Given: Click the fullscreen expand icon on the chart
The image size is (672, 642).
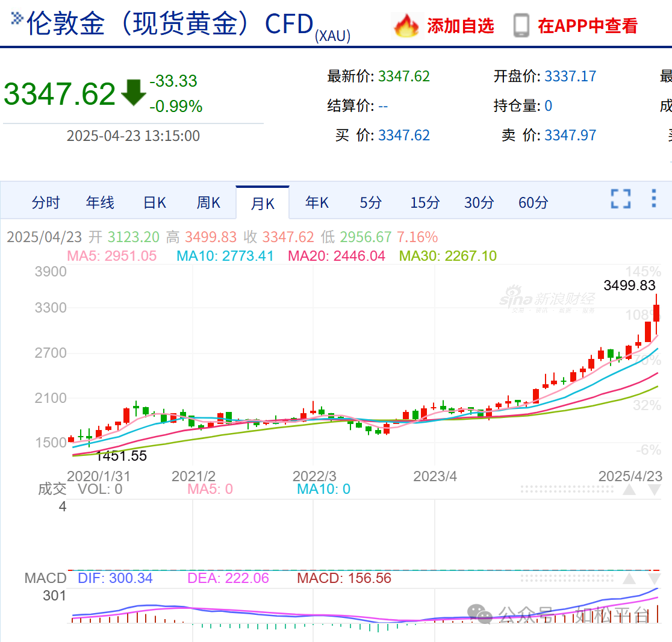Looking at the screenshot, I should pos(621,199).
